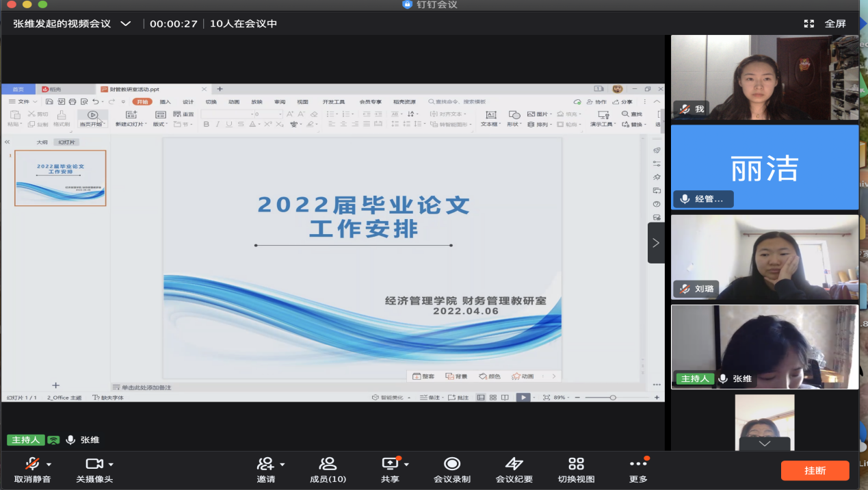Screen dimensions: 868x490
Task: Open the 邀请 invite button
Action: (265, 469)
